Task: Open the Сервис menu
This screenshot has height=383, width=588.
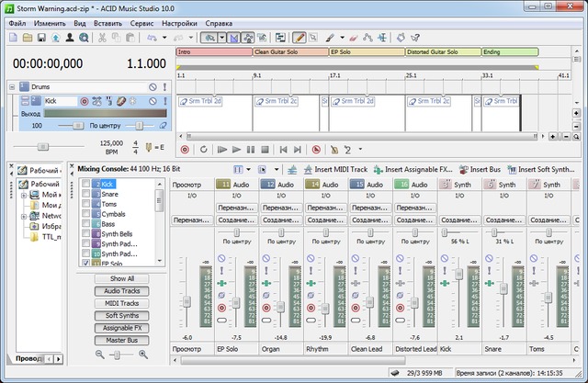Action: point(142,21)
